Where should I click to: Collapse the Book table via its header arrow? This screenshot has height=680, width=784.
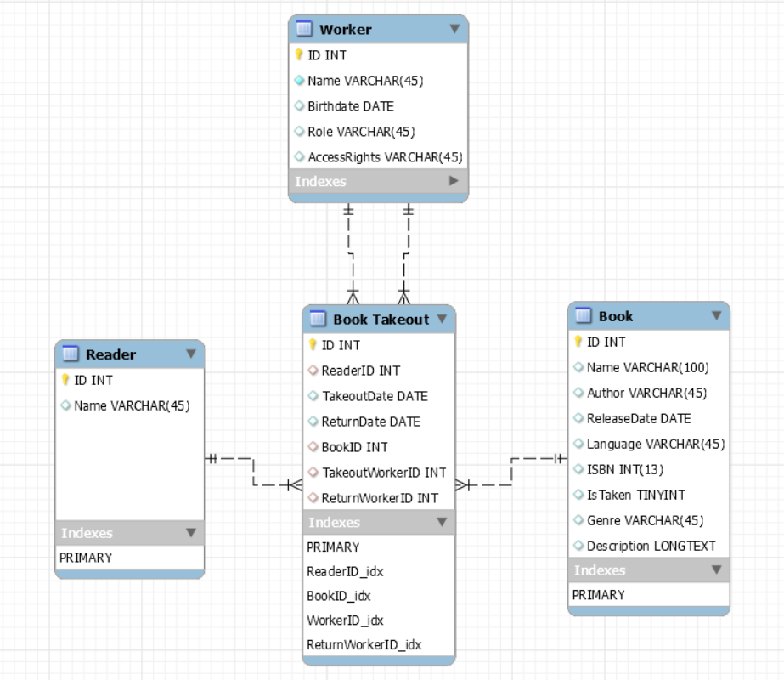tap(718, 315)
